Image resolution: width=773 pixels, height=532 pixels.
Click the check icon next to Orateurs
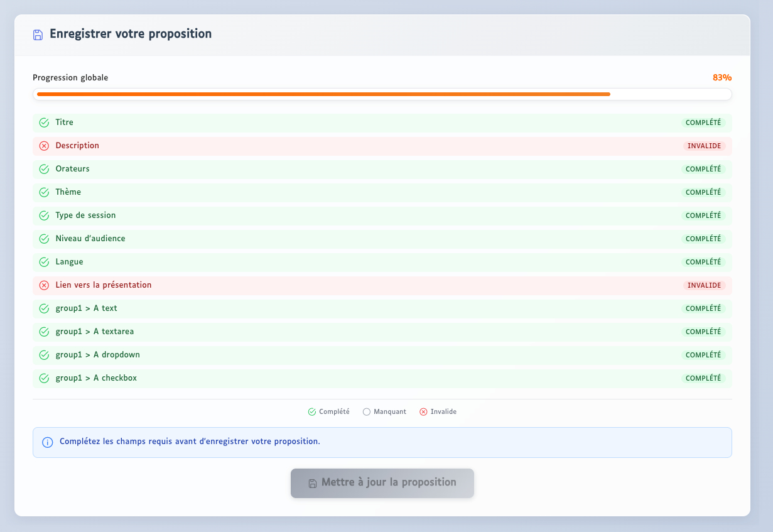pyautogui.click(x=44, y=169)
